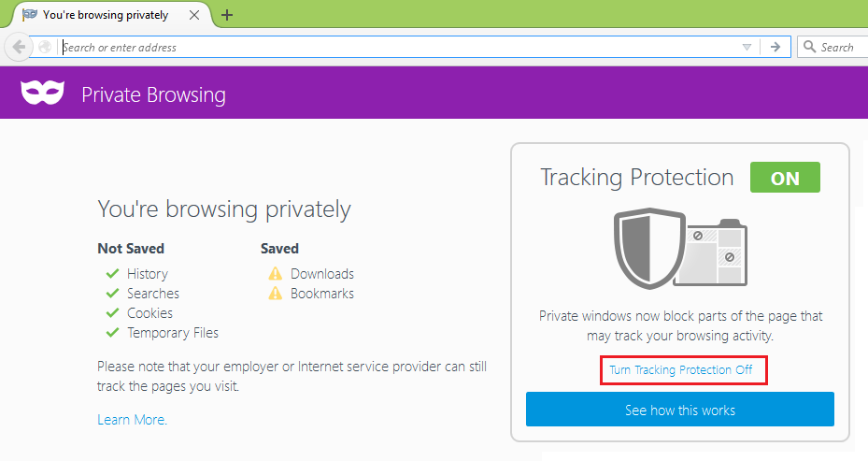This screenshot has width=868, height=461.
Task: Click the Search or enter address field
Action: pos(399,47)
